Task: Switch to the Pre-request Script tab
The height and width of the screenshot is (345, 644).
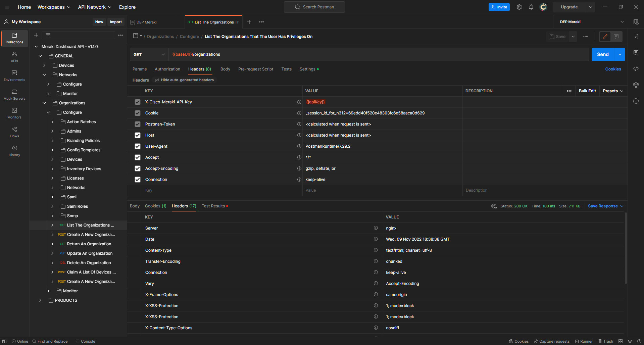Action: 256,69
